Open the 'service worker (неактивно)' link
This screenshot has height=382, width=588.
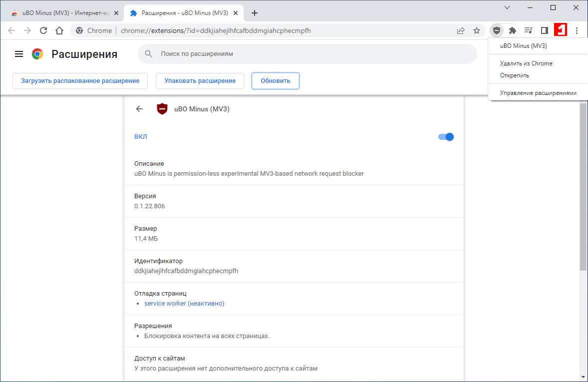184,304
